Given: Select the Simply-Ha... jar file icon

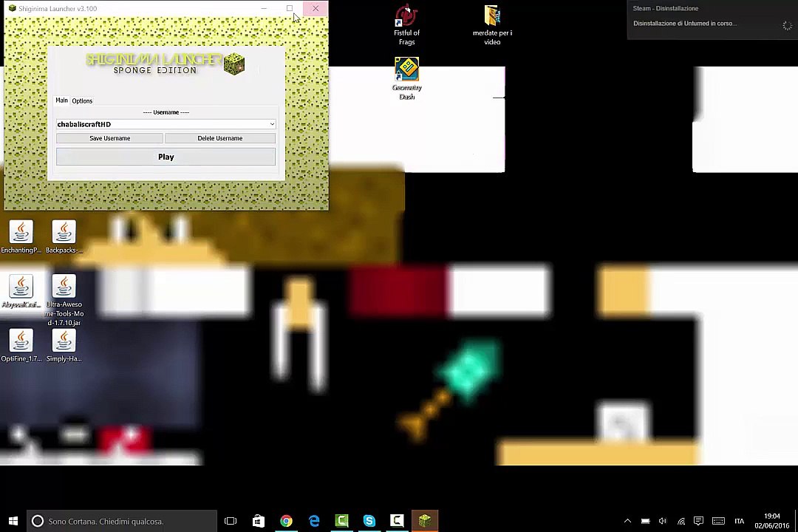Looking at the screenshot, I should pos(64,346).
